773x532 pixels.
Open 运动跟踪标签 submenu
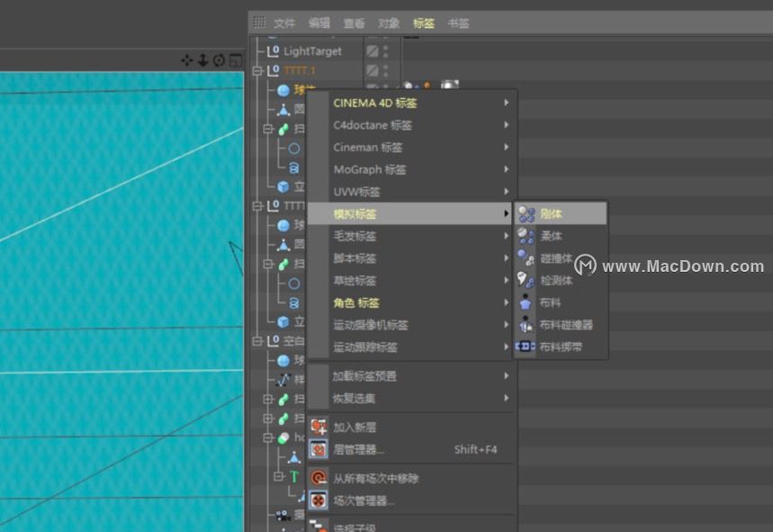(x=411, y=347)
